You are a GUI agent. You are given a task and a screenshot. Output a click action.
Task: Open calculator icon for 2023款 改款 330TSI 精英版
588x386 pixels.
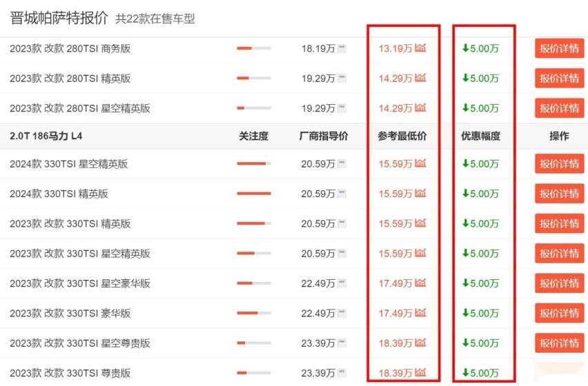coord(342,224)
